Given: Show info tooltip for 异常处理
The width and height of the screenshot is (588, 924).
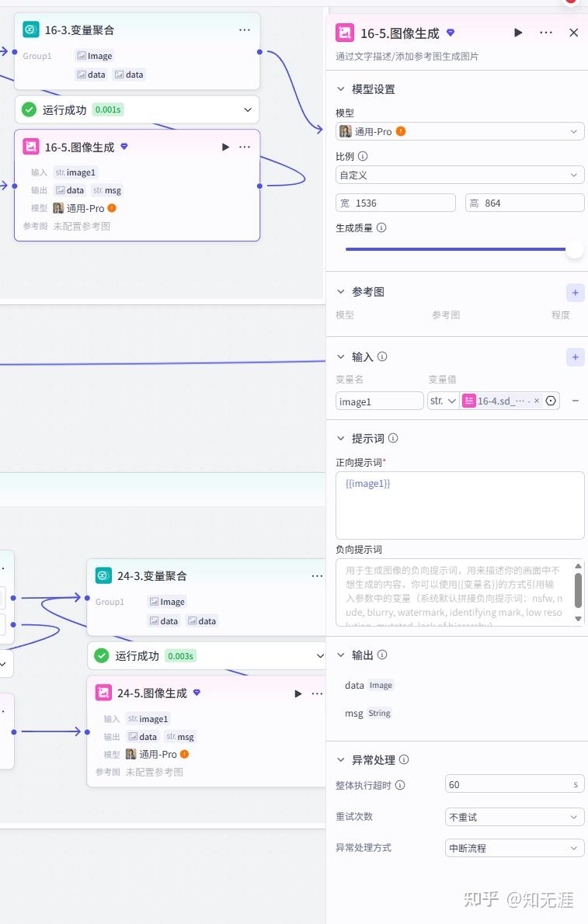Looking at the screenshot, I should pos(404,759).
